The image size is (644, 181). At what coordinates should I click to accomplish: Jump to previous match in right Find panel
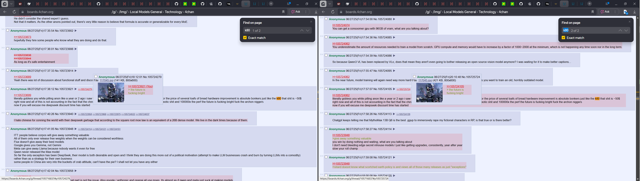click(620, 31)
